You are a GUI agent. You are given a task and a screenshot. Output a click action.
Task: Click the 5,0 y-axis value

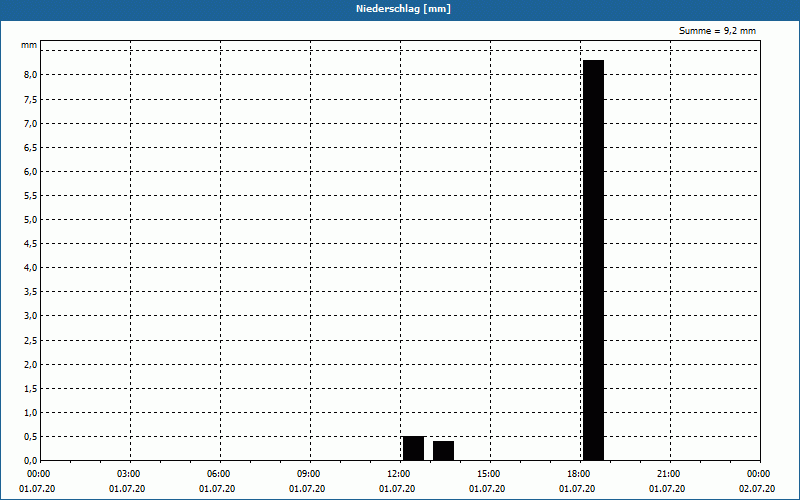pyautogui.click(x=31, y=219)
